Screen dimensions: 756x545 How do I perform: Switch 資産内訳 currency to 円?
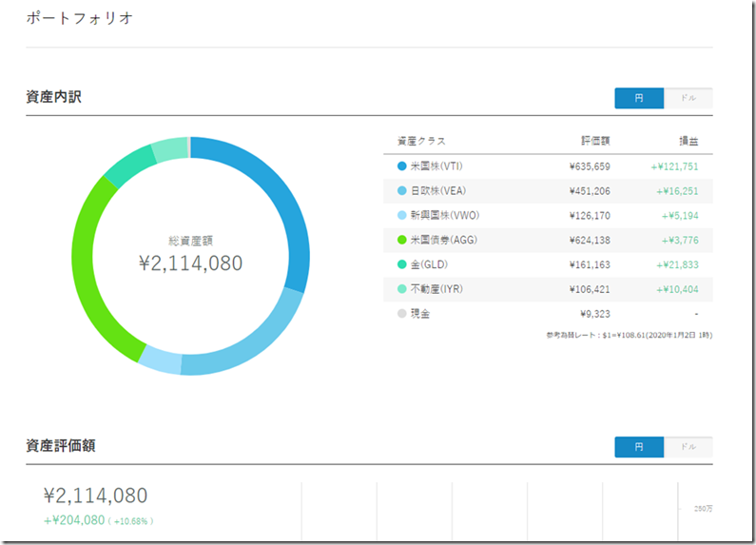639,98
